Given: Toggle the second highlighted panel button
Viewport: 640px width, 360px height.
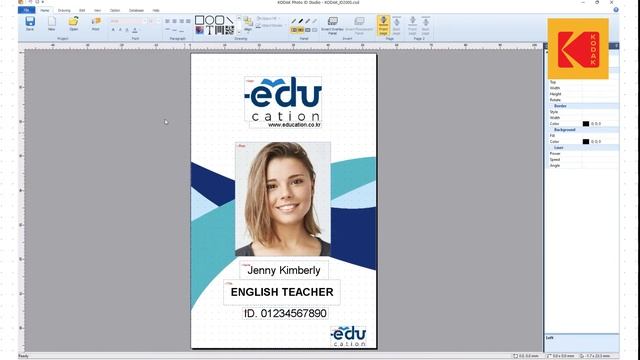Looking at the screenshot, I should coord(300,30).
